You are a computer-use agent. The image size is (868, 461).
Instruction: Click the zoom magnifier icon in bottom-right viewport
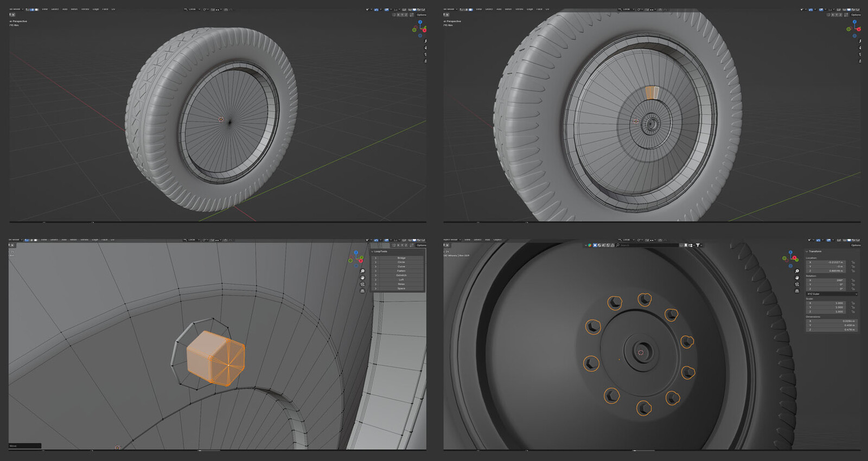[x=797, y=271]
